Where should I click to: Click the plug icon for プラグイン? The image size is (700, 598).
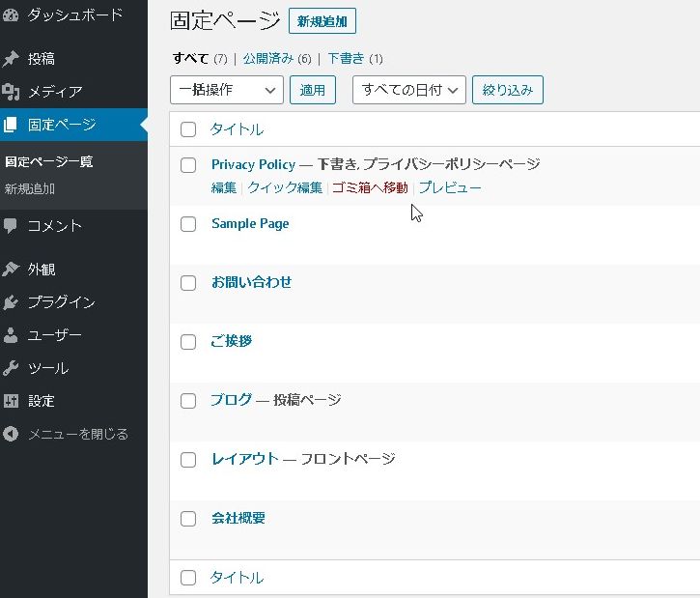pyautogui.click(x=11, y=302)
